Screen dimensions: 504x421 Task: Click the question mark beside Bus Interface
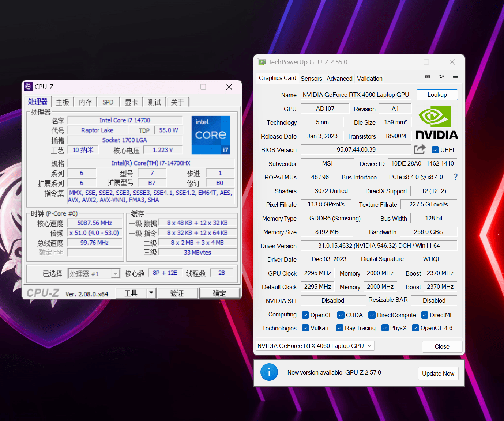click(455, 177)
